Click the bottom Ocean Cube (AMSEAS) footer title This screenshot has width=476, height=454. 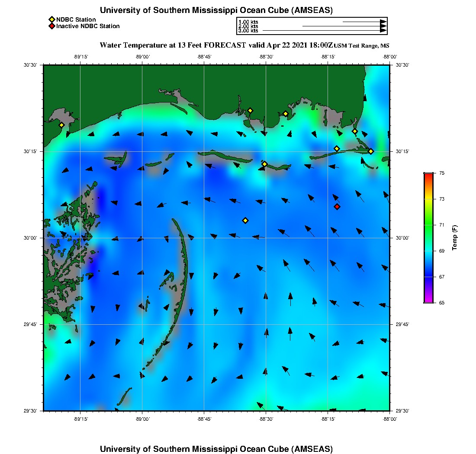216,449
